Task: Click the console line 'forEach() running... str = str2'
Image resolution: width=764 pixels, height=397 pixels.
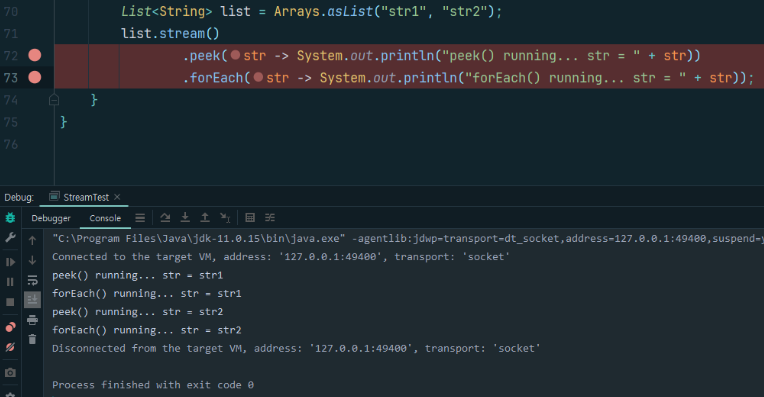Action: click(147, 330)
